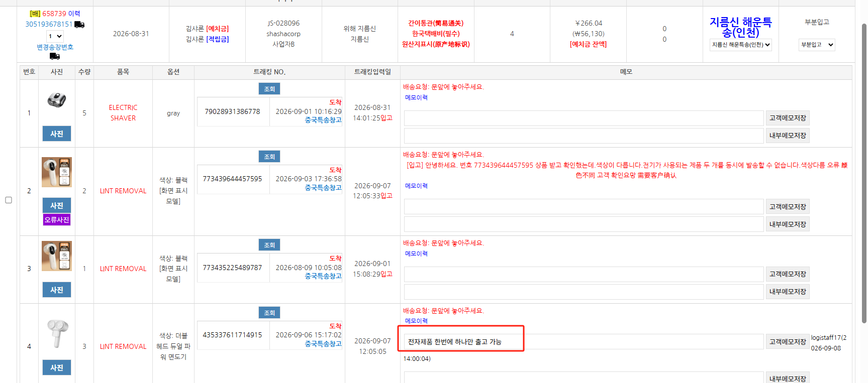The width and height of the screenshot is (868, 383).
Task: Open row 4 white lint remover image
Action: 57,333
